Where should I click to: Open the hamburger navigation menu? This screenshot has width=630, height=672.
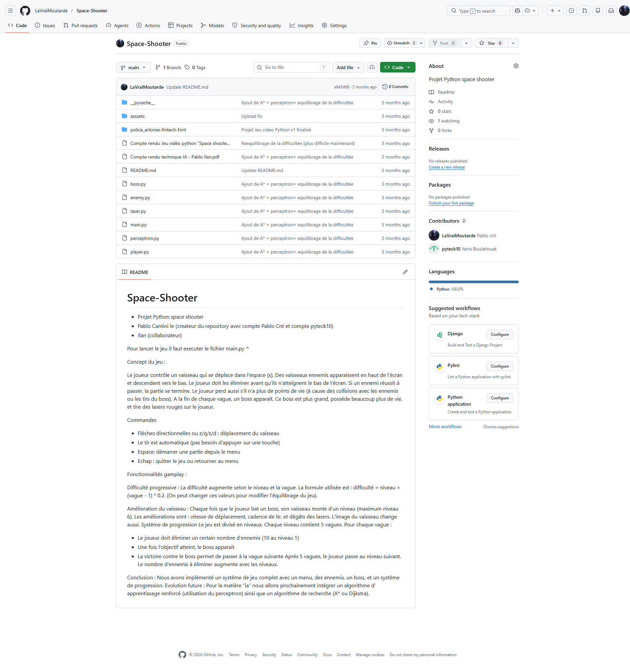click(x=11, y=11)
